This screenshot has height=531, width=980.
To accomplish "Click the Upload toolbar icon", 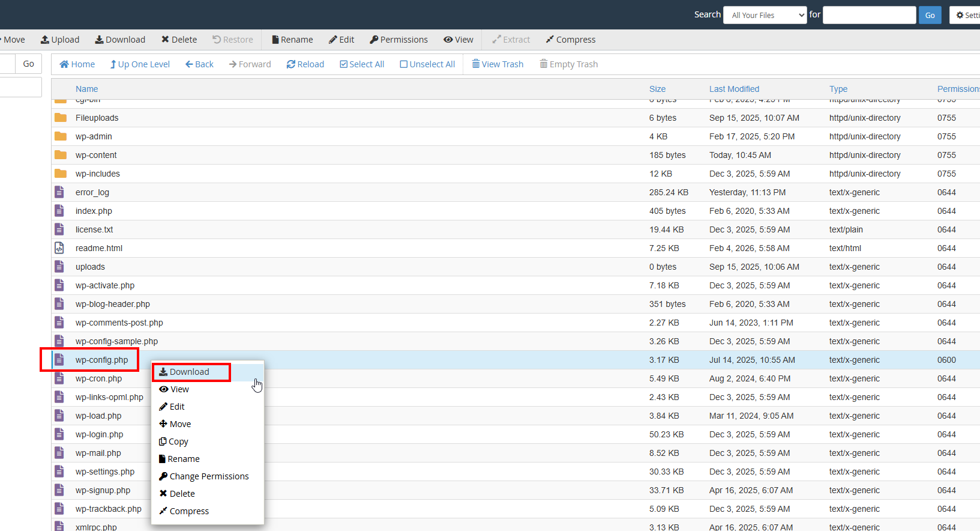I will pos(45,40).
